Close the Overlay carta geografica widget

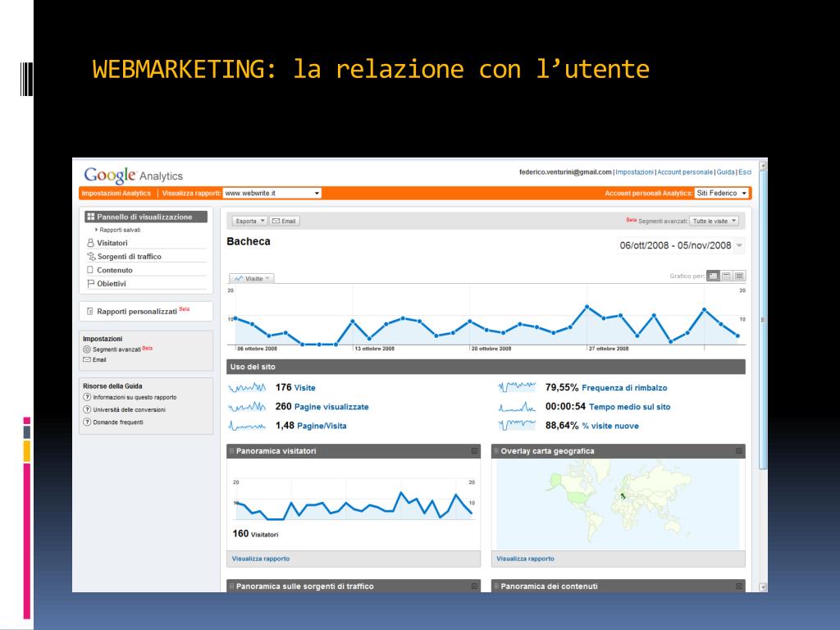click(739, 451)
